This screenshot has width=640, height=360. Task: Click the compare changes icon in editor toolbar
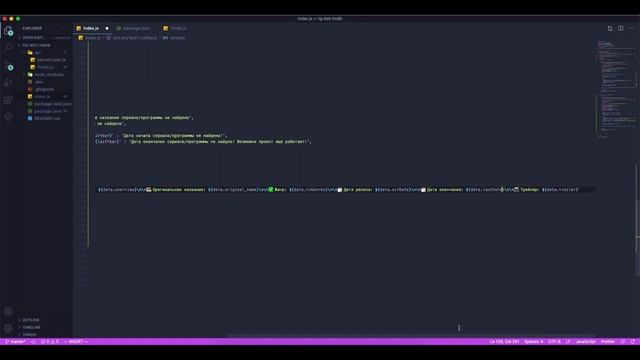pyautogui.click(x=610, y=28)
